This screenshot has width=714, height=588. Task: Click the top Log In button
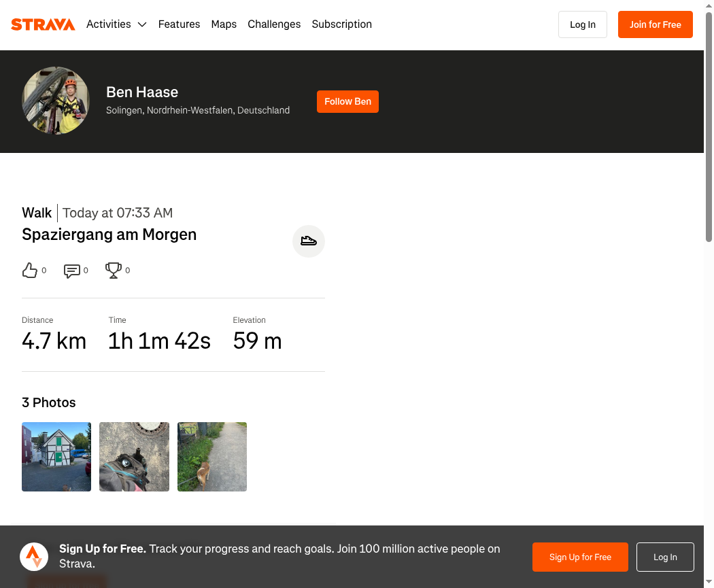(582, 24)
